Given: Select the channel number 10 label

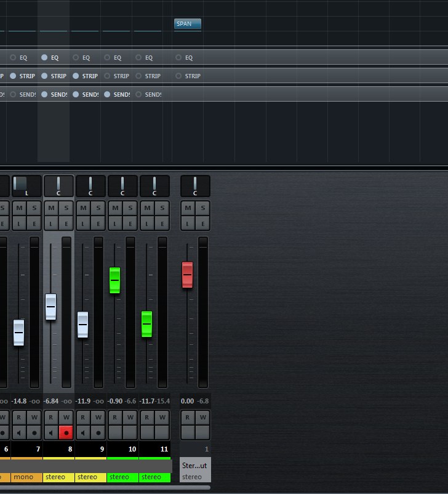Looking at the screenshot, I should tap(132, 449).
